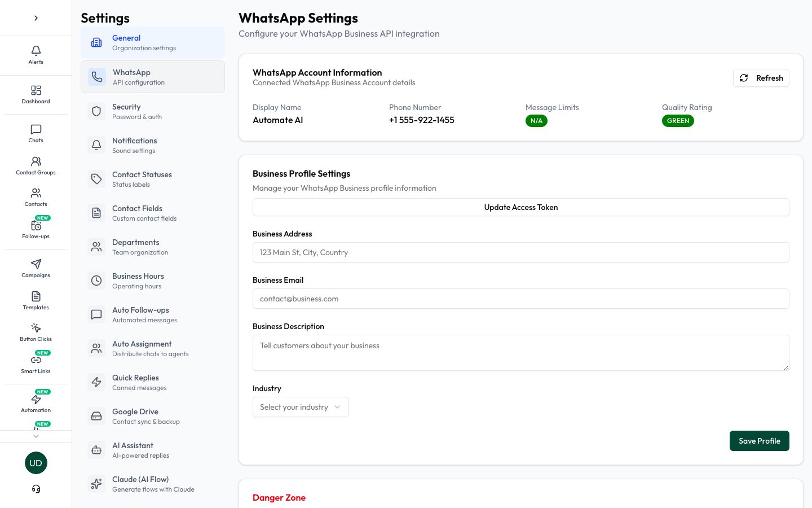Image resolution: width=812 pixels, height=508 pixels.
Task: Open Automation lightning icon
Action: click(x=36, y=399)
